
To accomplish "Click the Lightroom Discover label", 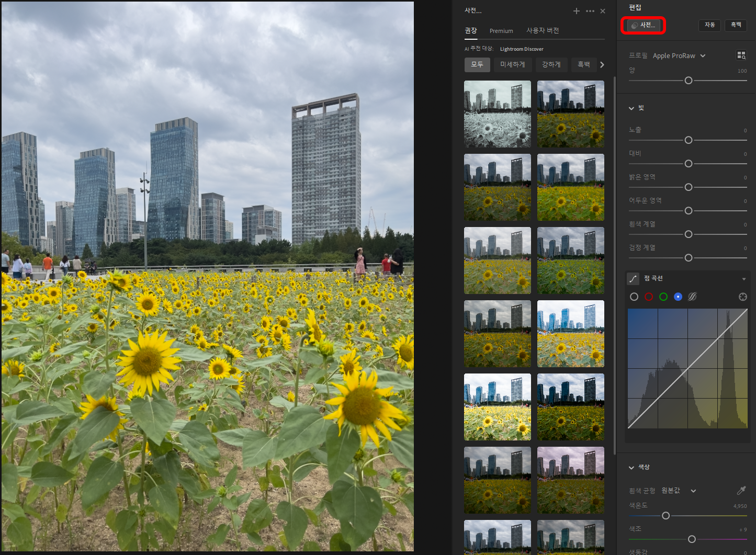I will coord(522,49).
